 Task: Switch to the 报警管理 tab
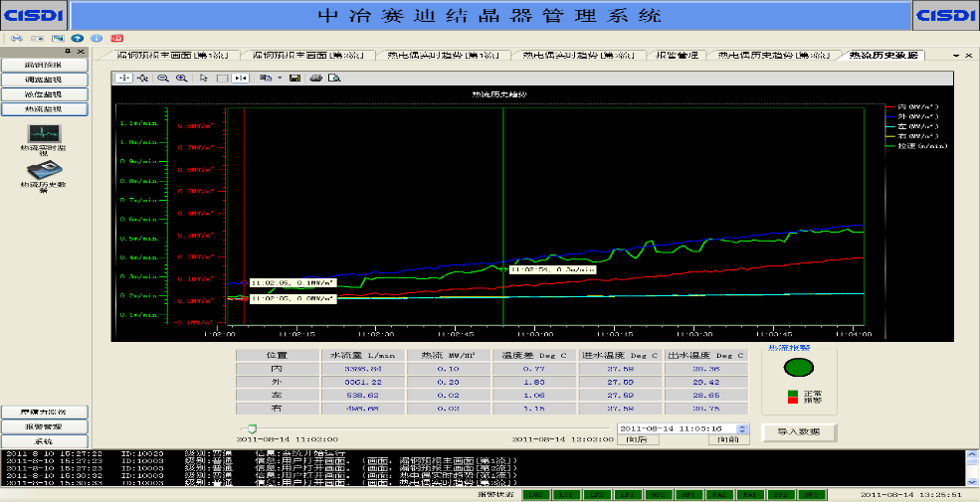click(677, 55)
